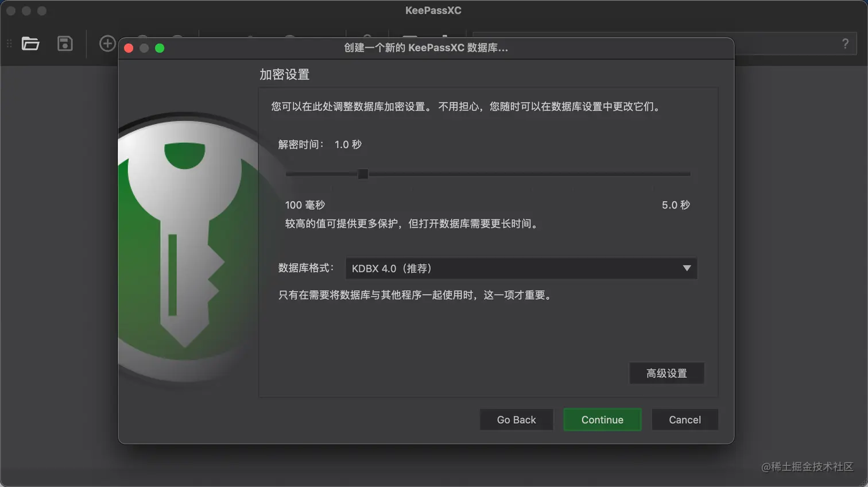Image resolution: width=868 pixels, height=487 pixels.
Task: Click the 5.0 秒 maximum label
Action: [676, 205]
